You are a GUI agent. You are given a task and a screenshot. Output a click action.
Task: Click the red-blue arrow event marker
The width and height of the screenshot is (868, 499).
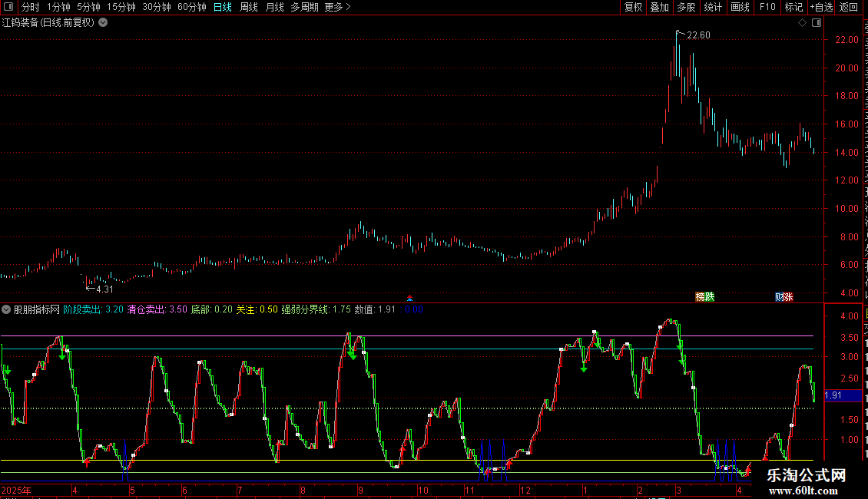click(409, 298)
